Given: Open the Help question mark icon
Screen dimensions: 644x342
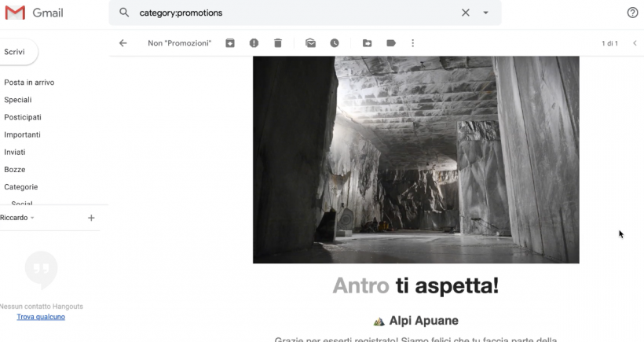Looking at the screenshot, I should (x=632, y=13).
